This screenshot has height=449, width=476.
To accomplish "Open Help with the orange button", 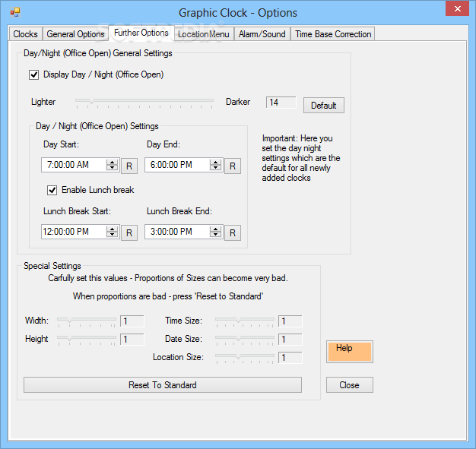I will [350, 352].
